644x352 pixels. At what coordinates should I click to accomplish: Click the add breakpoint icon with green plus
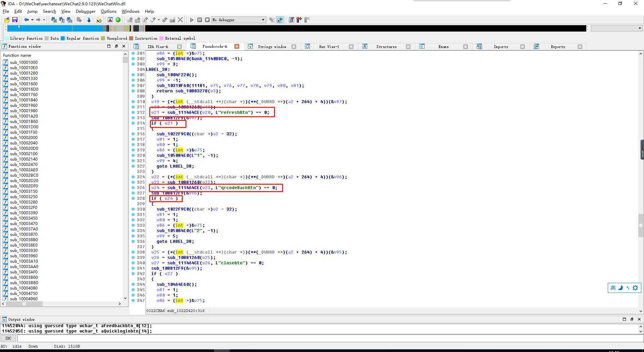pos(299,20)
